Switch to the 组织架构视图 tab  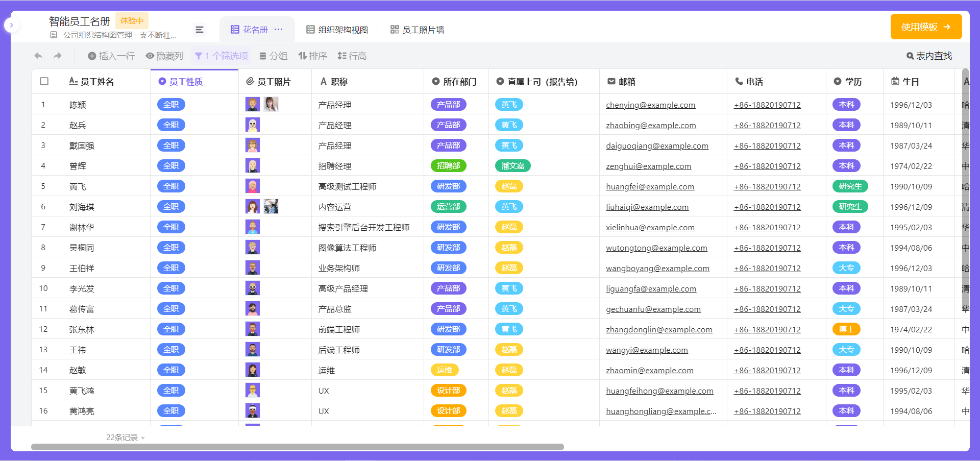(336, 30)
